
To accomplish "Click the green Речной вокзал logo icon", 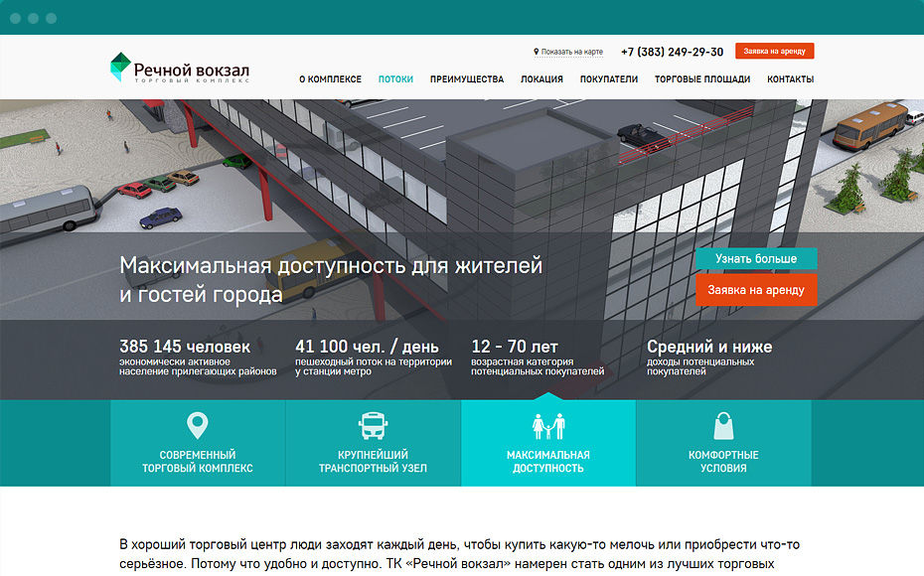I will coord(119,67).
